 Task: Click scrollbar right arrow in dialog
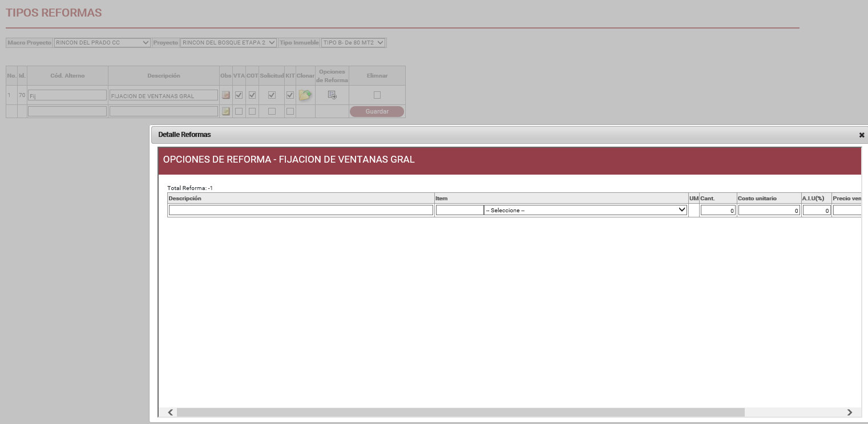(x=850, y=412)
